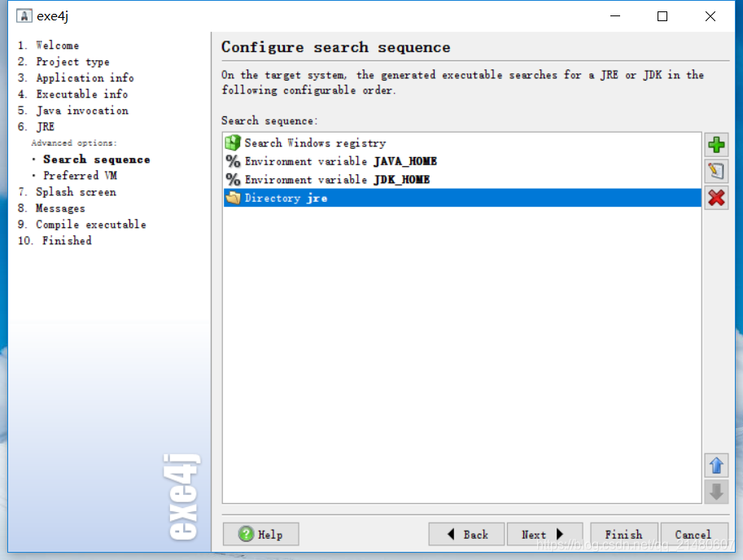Go to step 9 Compile executable
Screen dimensions: 743x560
point(82,224)
